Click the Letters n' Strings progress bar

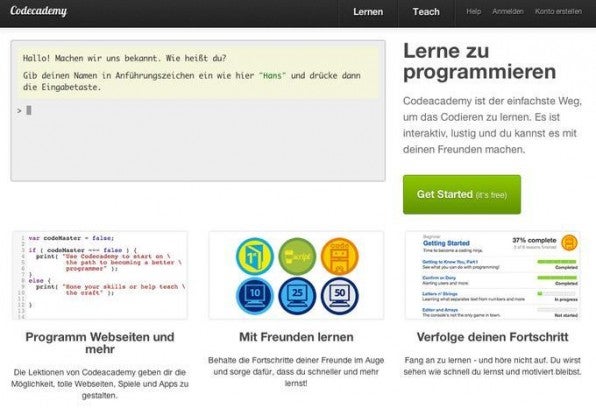(557, 294)
